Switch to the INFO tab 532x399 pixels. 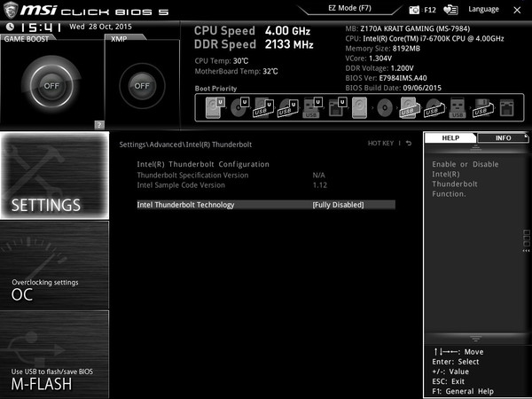point(503,137)
